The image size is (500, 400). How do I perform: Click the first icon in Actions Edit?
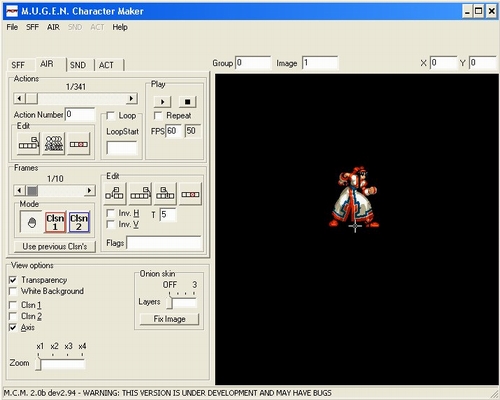pyautogui.click(x=29, y=144)
